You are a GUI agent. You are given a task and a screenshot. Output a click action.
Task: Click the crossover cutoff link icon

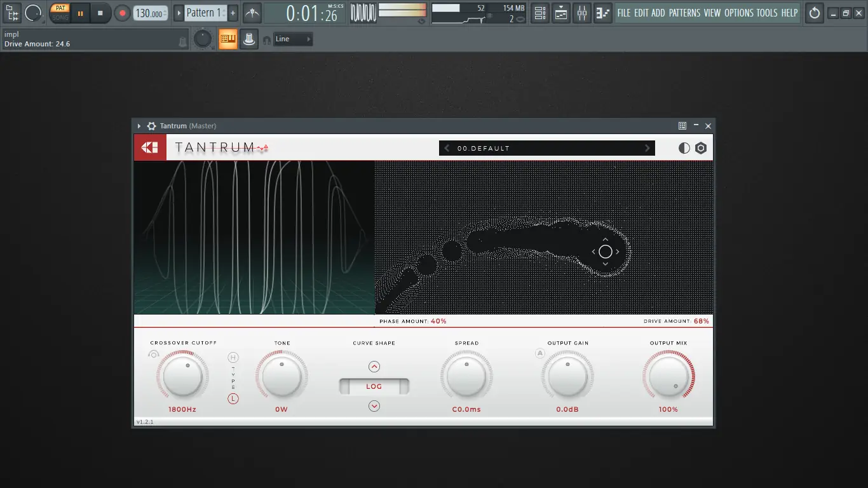[x=153, y=355]
